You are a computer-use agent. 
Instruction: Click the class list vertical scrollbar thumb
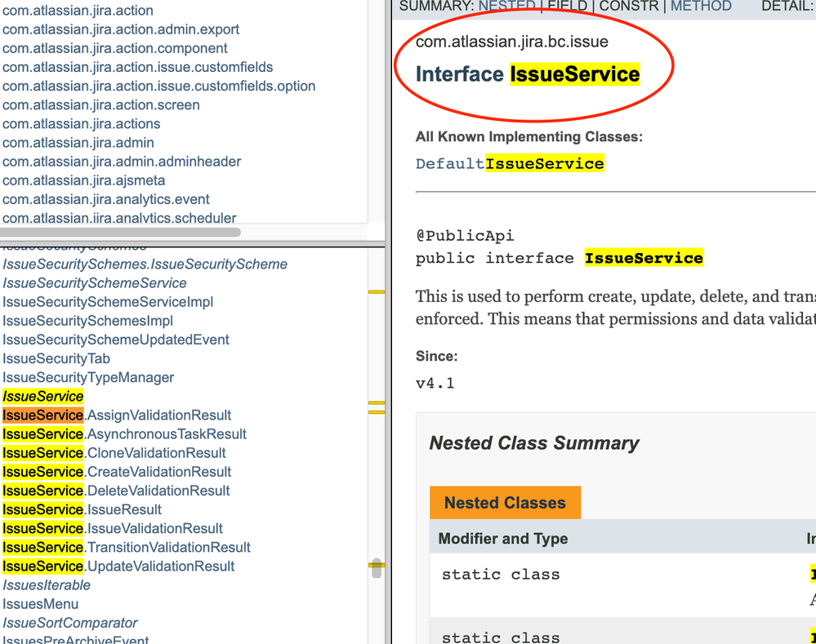tap(377, 567)
